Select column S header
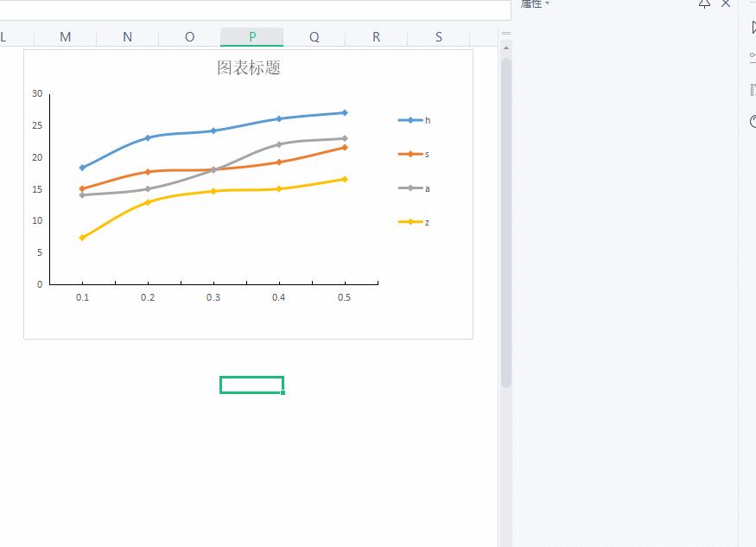The image size is (756, 547). 438,37
